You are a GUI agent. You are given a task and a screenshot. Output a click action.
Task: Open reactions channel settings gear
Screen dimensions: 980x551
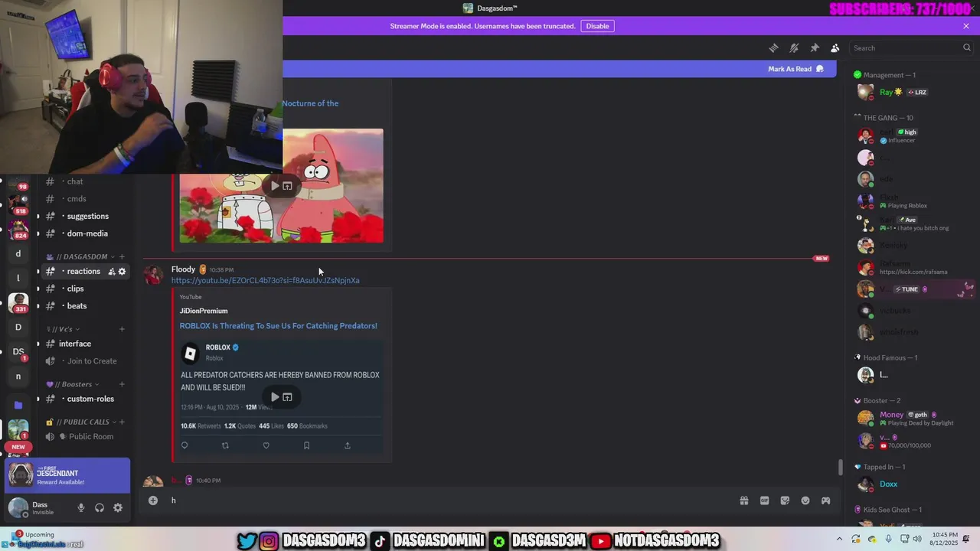pos(122,272)
